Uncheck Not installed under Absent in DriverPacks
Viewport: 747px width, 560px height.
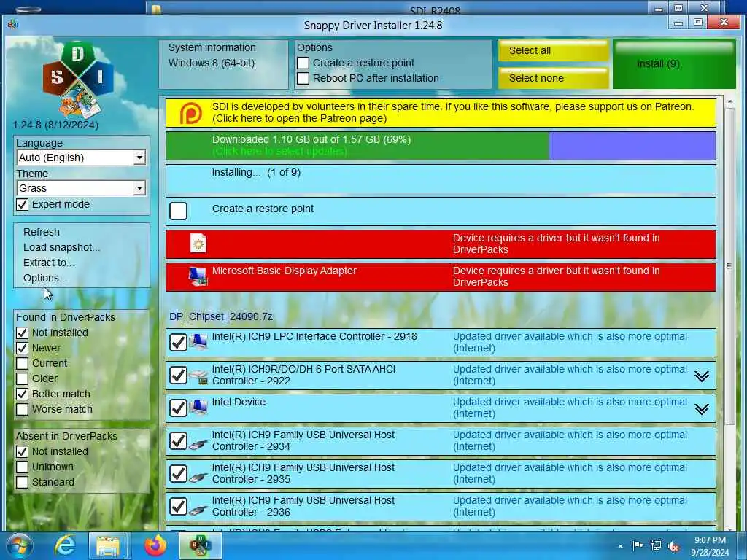click(x=23, y=451)
